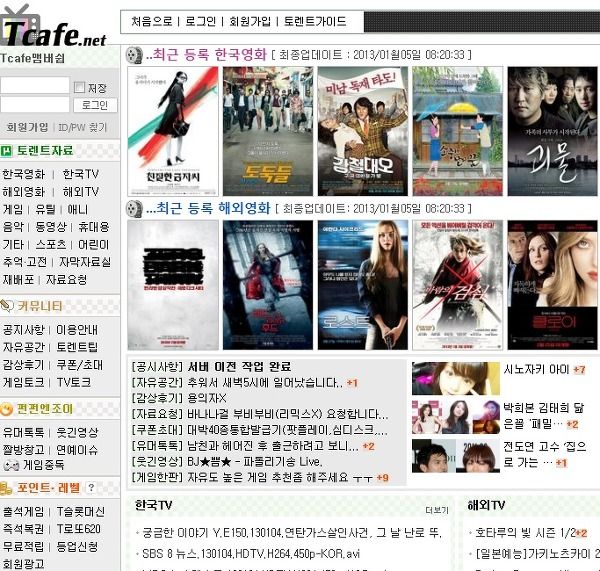
Task: Open 호타루의 빛 시즌 1/2 entry
Action: click(x=525, y=533)
